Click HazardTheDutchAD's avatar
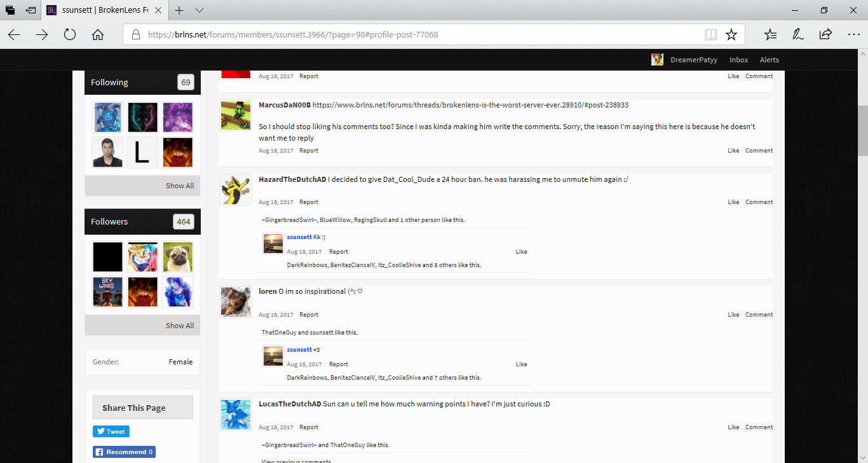868x463 pixels. pyautogui.click(x=236, y=190)
